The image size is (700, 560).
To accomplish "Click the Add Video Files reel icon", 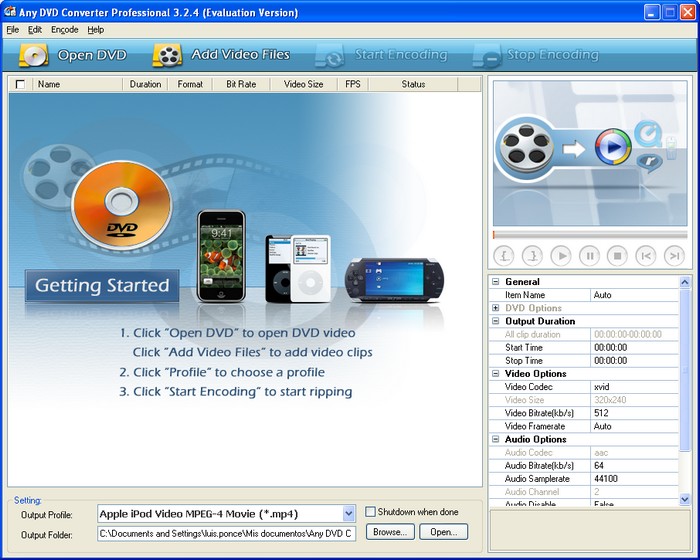I will (x=167, y=55).
